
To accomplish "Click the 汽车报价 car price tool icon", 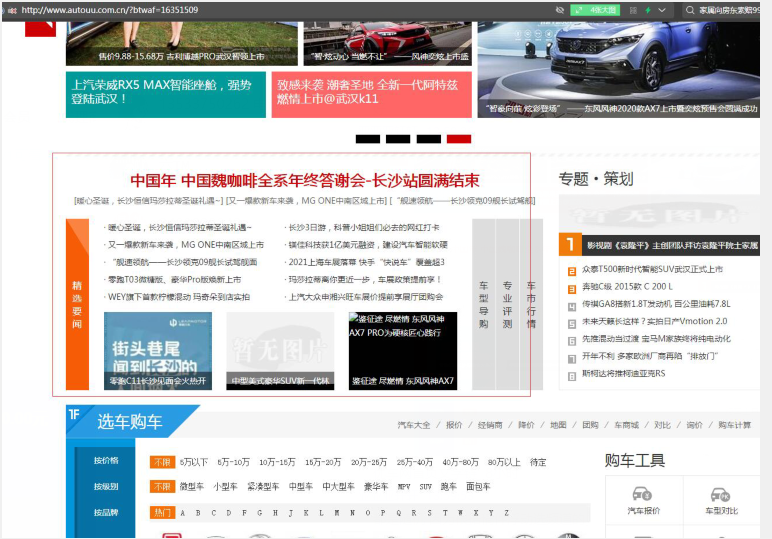I will (x=643, y=500).
